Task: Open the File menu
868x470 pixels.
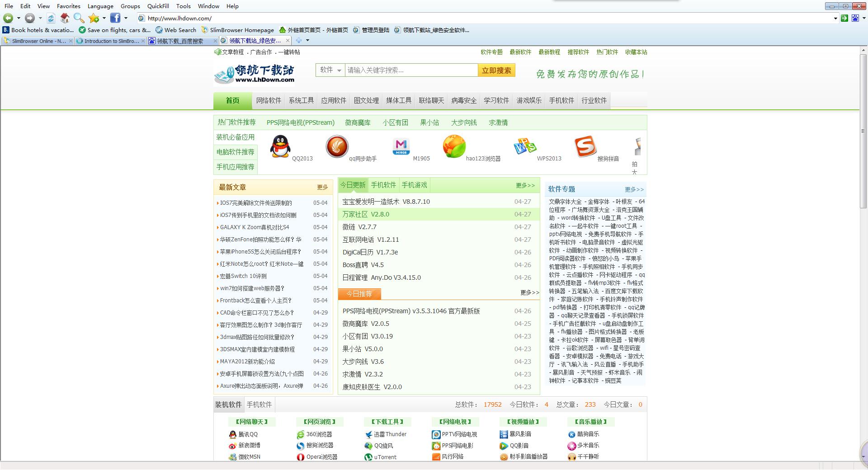Action: [x=9, y=6]
